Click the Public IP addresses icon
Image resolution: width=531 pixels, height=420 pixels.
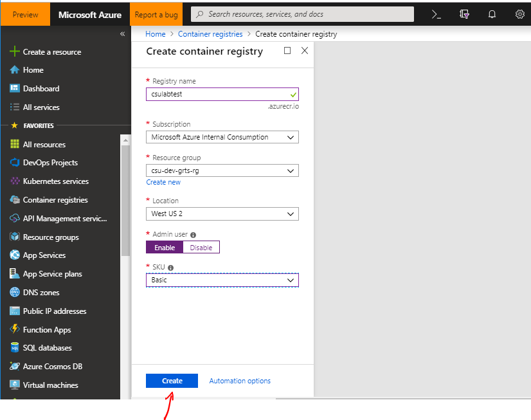15,311
